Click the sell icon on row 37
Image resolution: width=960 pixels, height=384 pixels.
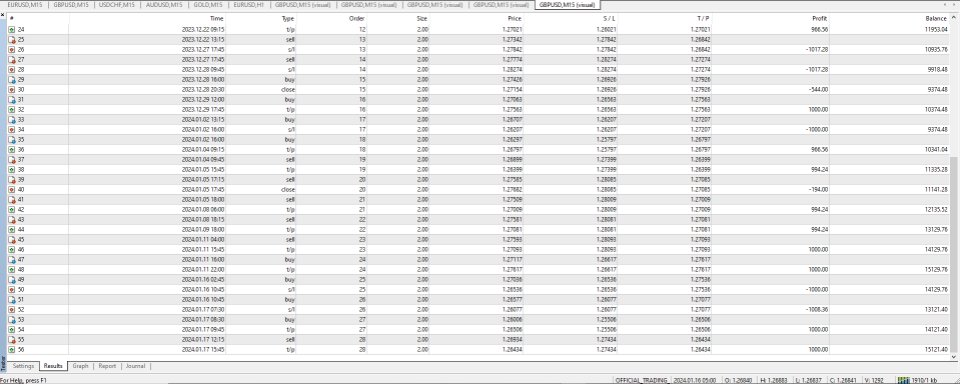point(12,159)
